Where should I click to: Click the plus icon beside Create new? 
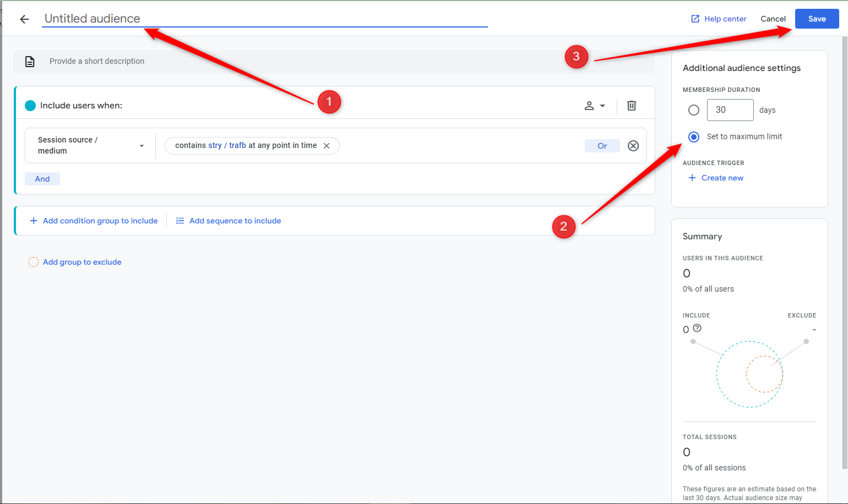pyautogui.click(x=692, y=178)
